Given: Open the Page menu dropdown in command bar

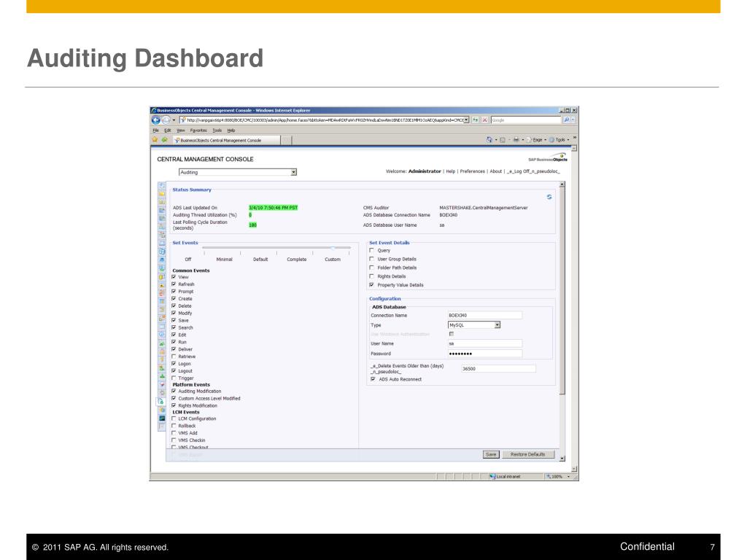Looking at the screenshot, I should [x=536, y=140].
